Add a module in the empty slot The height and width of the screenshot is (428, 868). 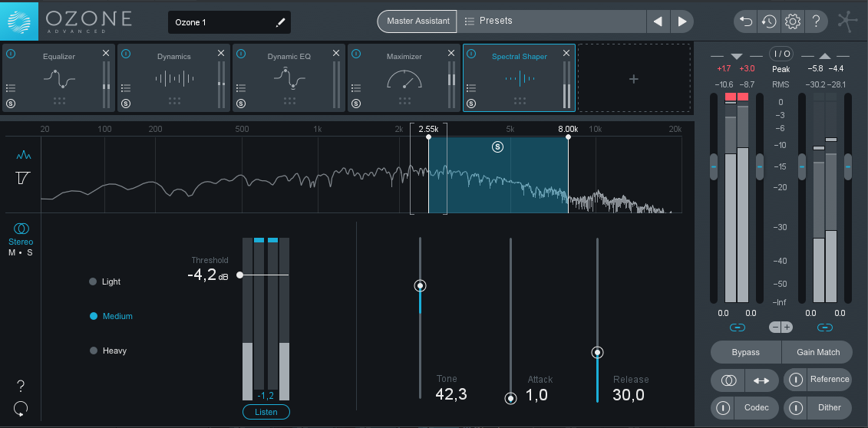(633, 79)
